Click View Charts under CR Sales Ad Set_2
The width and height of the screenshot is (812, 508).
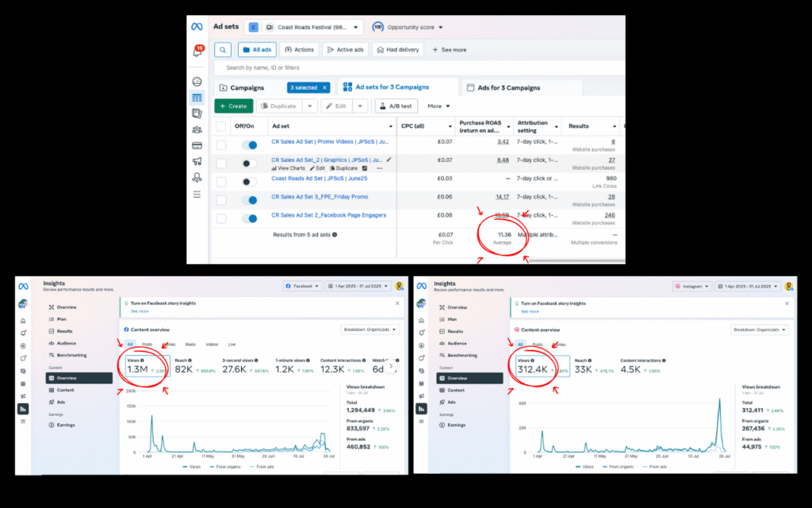coord(289,168)
